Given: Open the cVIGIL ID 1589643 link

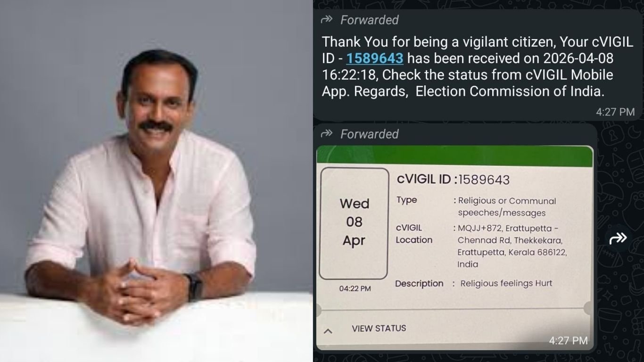Looking at the screenshot, I should coord(375,58).
